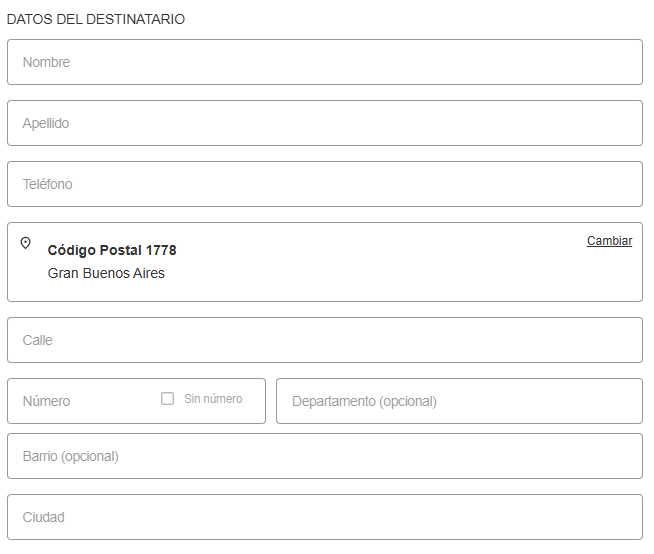Screen dimensions: 654x554
Task: Tick the Sin número checkbox
Action: tap(167, 399)
